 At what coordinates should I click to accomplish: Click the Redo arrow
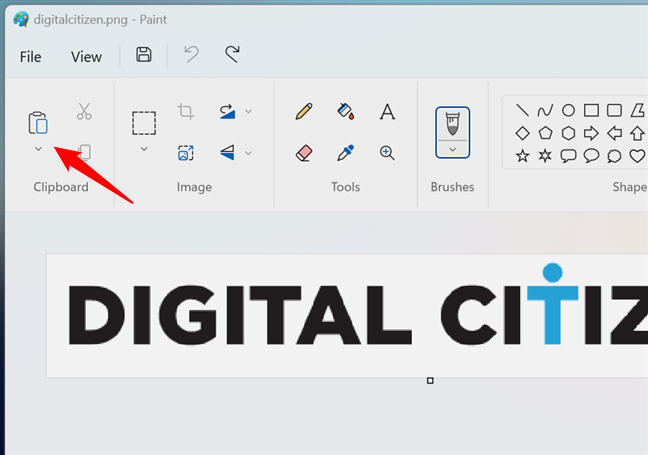pyautogui.click(x=232, y=55)
